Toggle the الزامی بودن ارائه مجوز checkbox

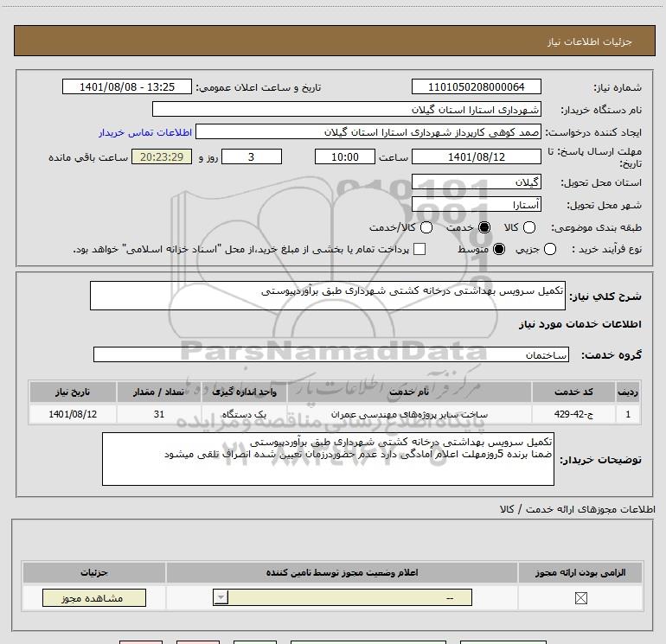click(580, 598)
